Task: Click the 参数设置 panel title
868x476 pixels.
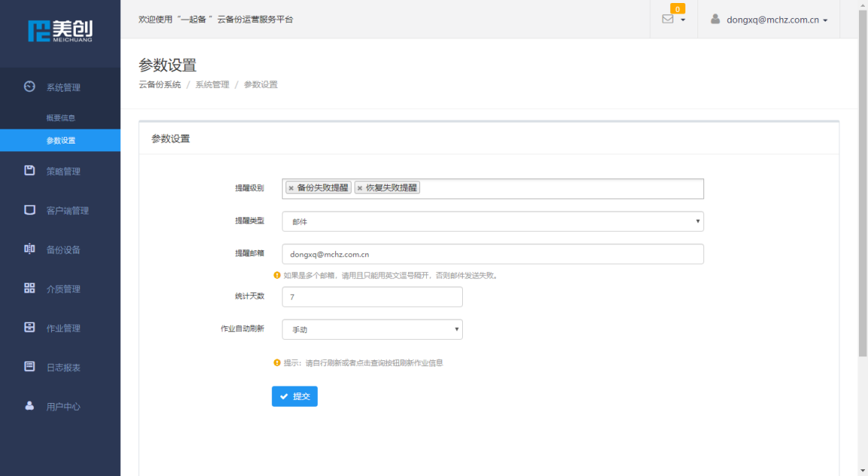Action: click(171, 138)
